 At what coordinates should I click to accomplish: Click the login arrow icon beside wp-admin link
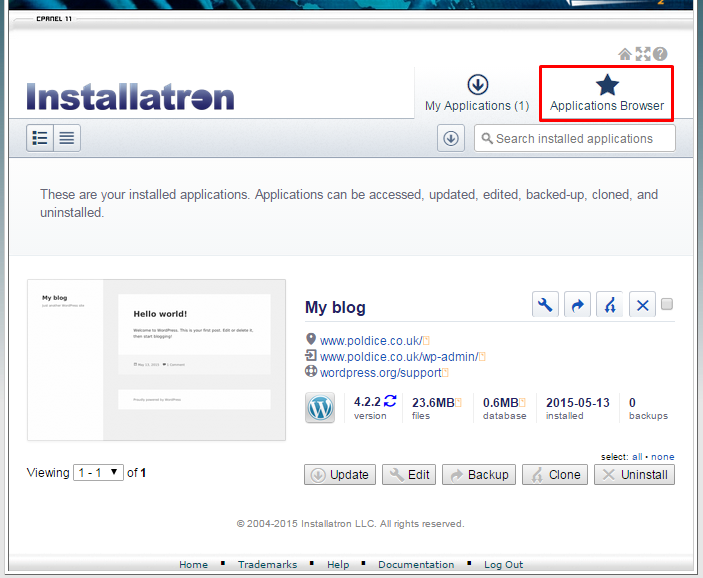click(x=311, y=356)
